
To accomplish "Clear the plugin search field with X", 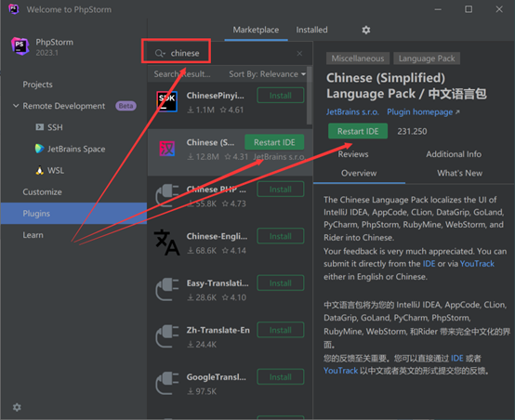I will 299,53.
